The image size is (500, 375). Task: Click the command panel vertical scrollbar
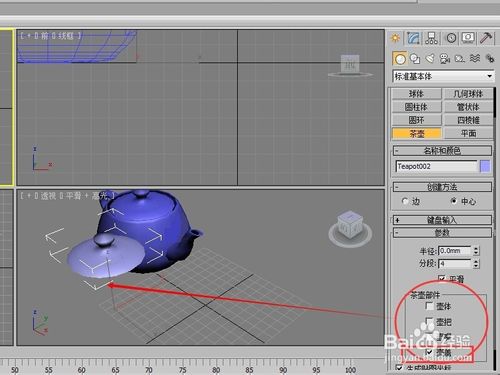[496, 230]
